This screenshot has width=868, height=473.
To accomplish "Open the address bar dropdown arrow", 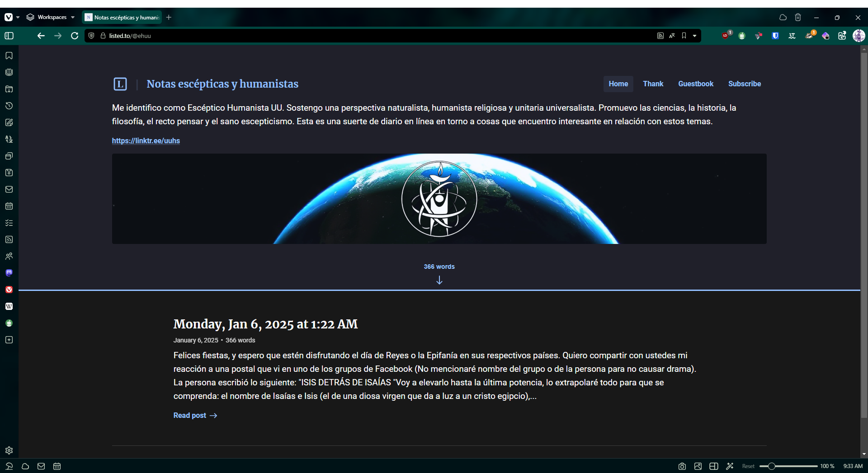I will [x=695, y=36].
